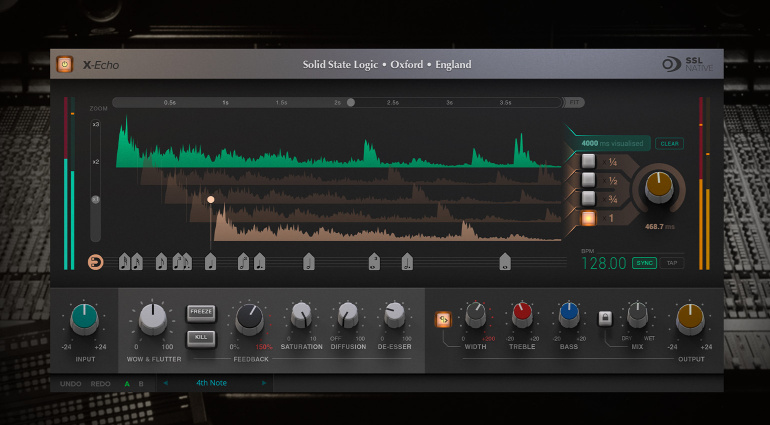The height and width of the screenshot is (425, 770).
Task: Click the x3 zoom level label
Action: coord(96,125)
